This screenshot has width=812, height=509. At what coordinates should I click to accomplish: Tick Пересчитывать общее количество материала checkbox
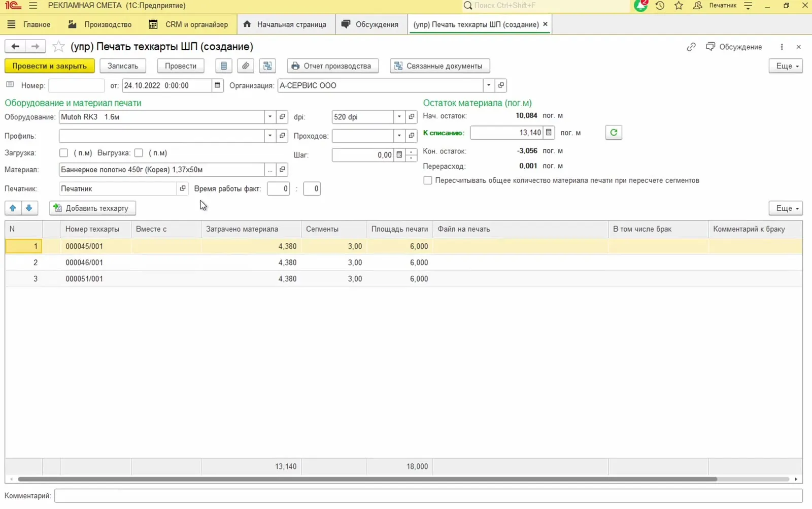(428, 180)
